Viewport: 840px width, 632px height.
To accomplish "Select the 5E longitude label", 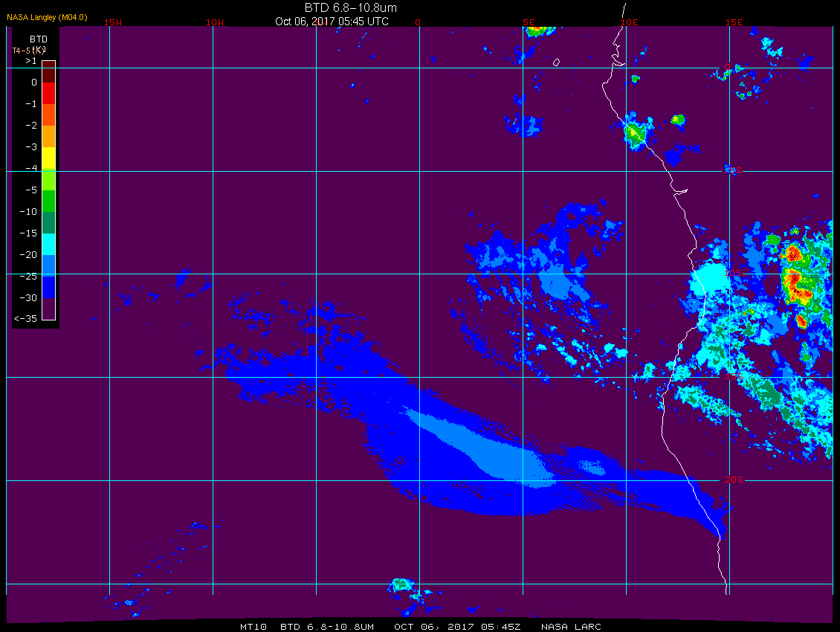I will (x=529, y=22).
